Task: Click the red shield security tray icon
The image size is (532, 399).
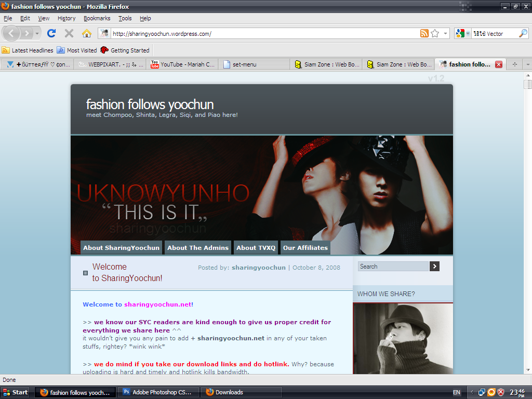Action: pyautogui.click(x=501, y=393)
